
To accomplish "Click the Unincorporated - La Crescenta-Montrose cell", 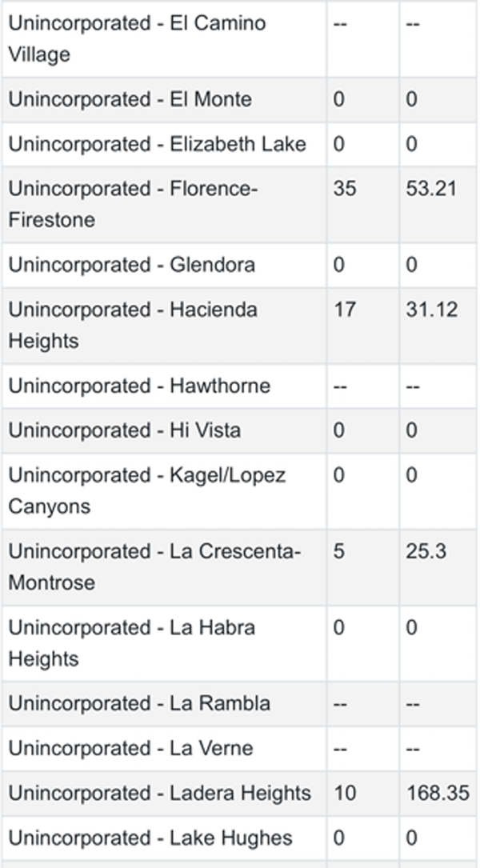I will [x=154, y=566].
